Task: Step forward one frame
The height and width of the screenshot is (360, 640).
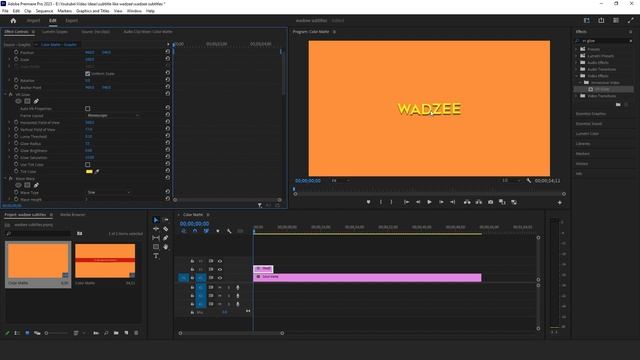Action: coord(441,202)
